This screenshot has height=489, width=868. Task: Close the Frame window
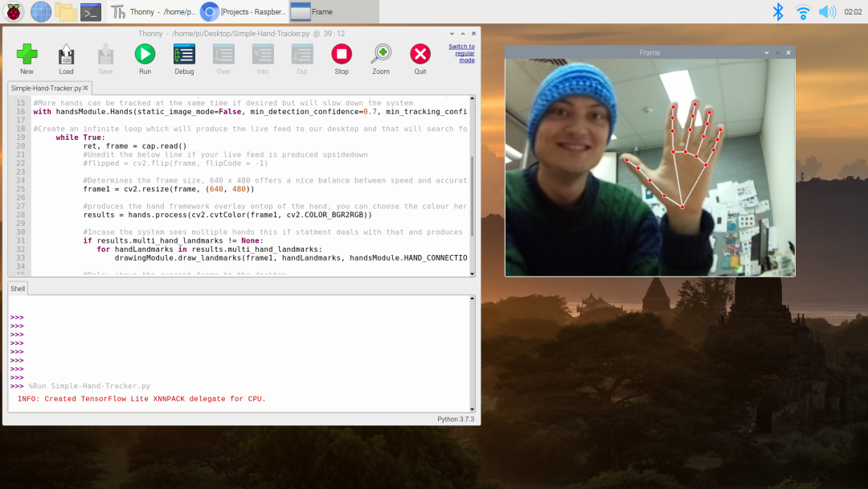(788, 52)
